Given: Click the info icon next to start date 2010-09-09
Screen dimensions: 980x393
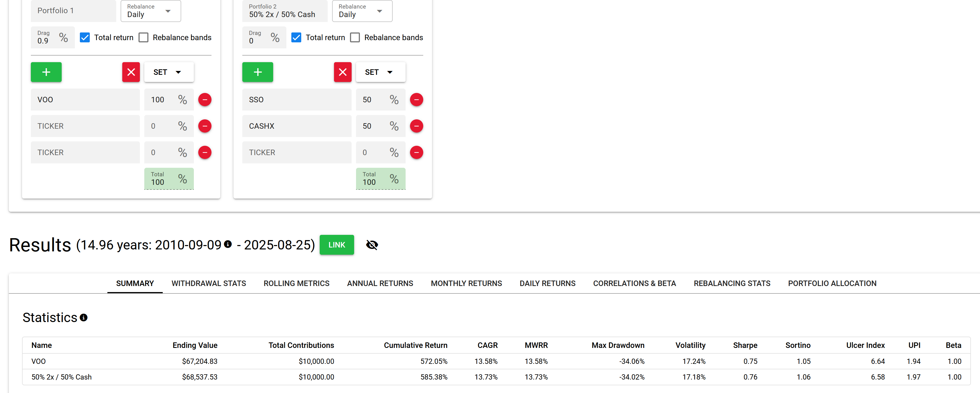Looking at the screenshot, I should pyautogui.click(x=228, y=244).
